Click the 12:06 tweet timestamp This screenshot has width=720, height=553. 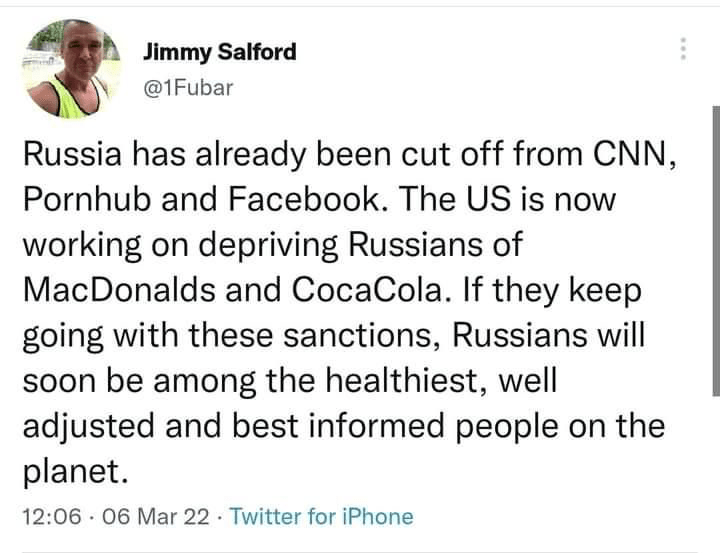(x=48, y=517)
